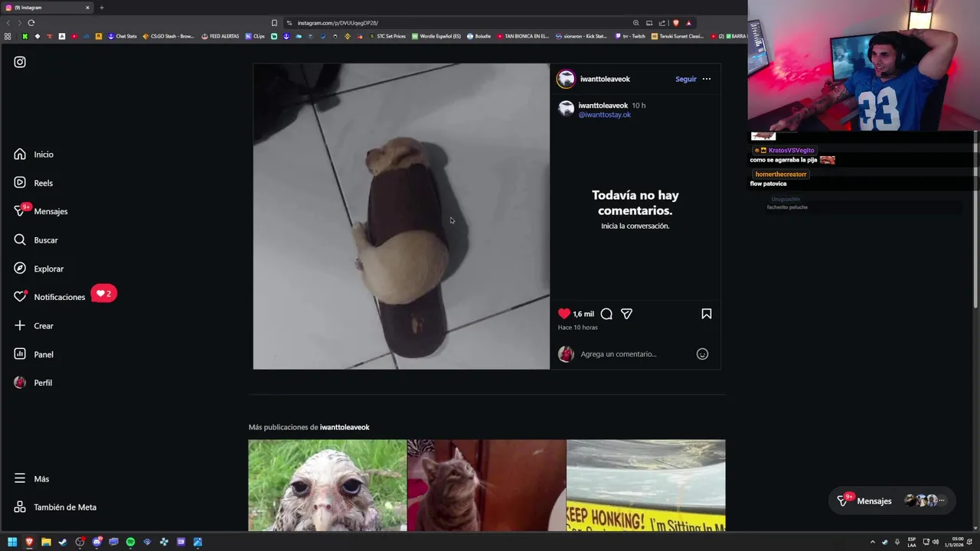
Task: Open the Keep Honking post thumbnail
Action: pos(646,485)
